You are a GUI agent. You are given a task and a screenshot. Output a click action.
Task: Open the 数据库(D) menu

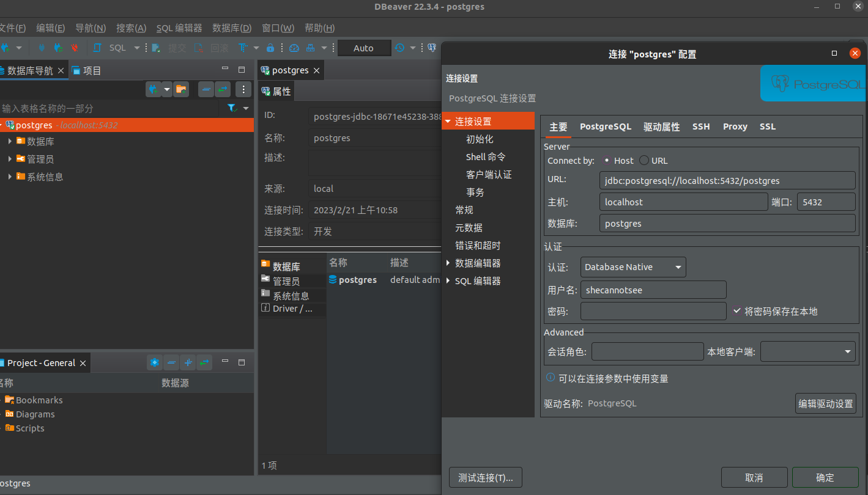(232, 28)
